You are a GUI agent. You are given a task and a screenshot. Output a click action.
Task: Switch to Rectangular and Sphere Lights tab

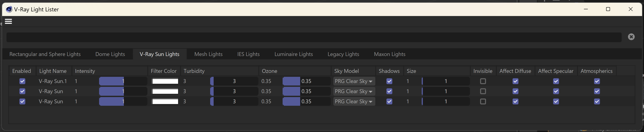coord(45,54)
